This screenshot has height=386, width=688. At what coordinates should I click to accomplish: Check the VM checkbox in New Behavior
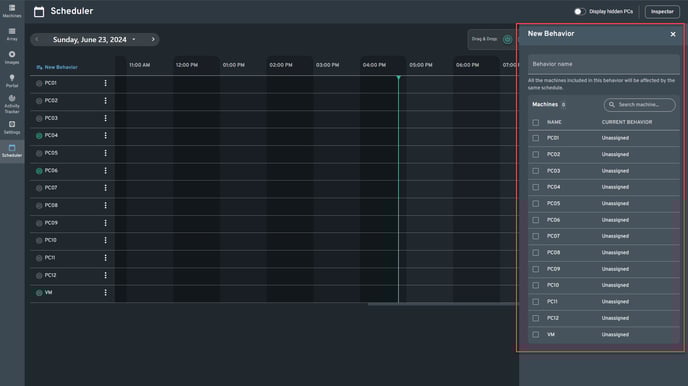point(536,335)
